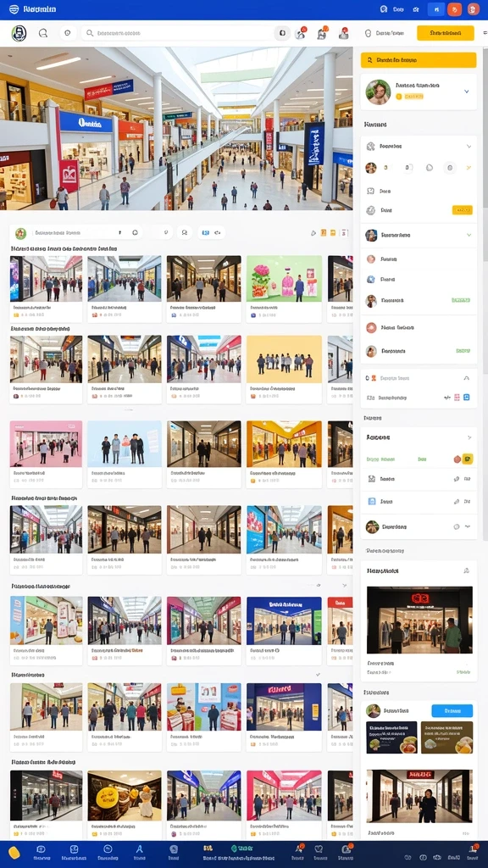Click the logo icon in the blue title bar
488x868 pixels.
[x=14, y=9]
